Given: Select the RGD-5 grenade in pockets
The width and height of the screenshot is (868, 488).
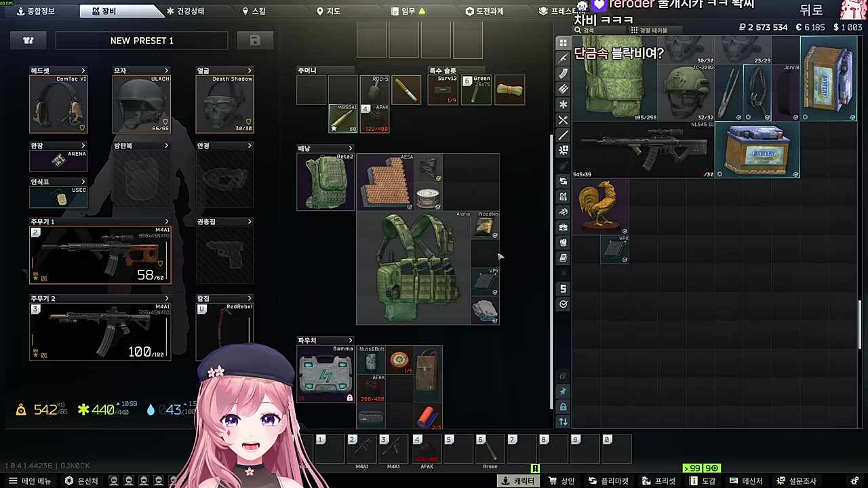Looking at the screenshot, I should [x=374, y=89].
